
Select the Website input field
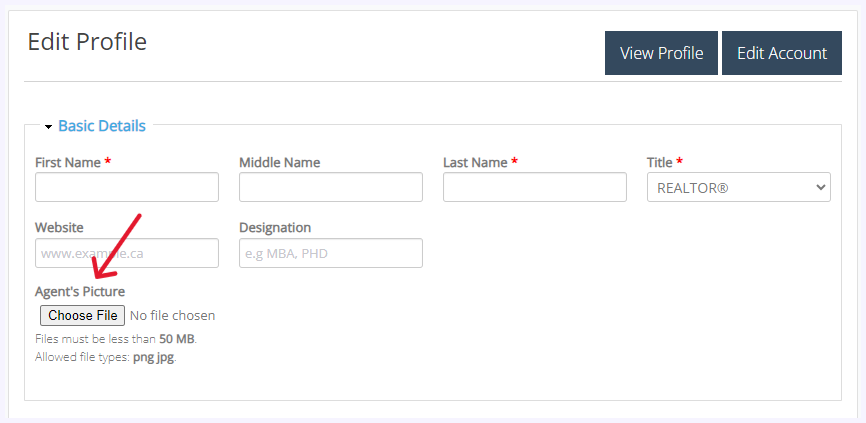126,253
